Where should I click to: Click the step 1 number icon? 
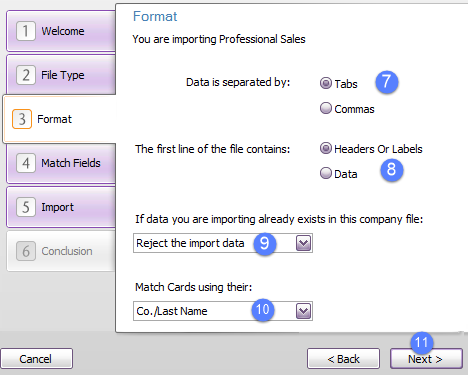click(26, 31)
